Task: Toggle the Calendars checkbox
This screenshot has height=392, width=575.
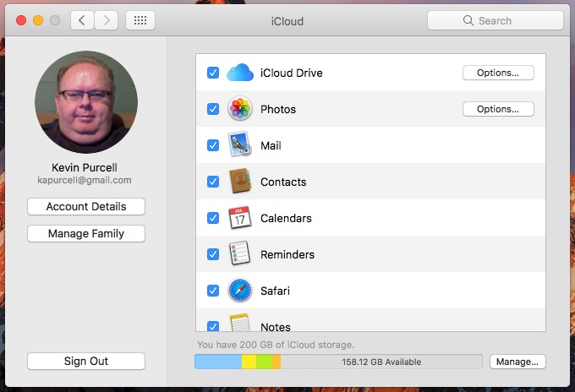Action: pyautogui.click(x=213, y=218)
